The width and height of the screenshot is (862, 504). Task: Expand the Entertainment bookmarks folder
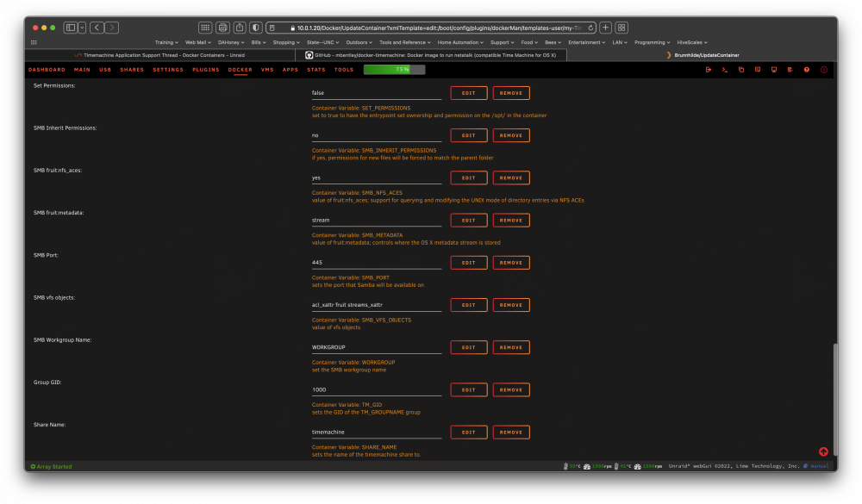coord(586,42)
